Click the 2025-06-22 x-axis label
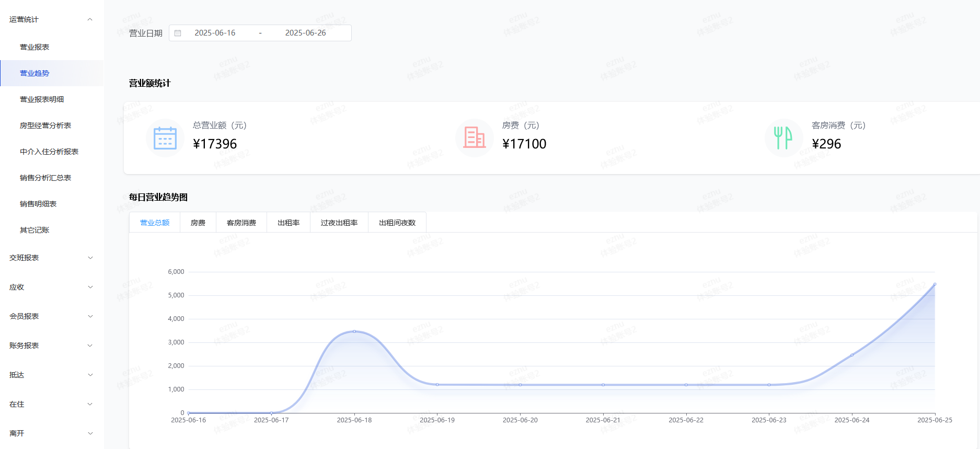 tap(686, 420)
